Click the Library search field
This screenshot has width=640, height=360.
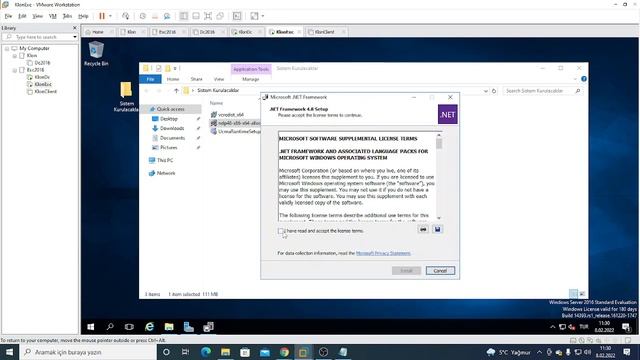click(x=40, y=37)
